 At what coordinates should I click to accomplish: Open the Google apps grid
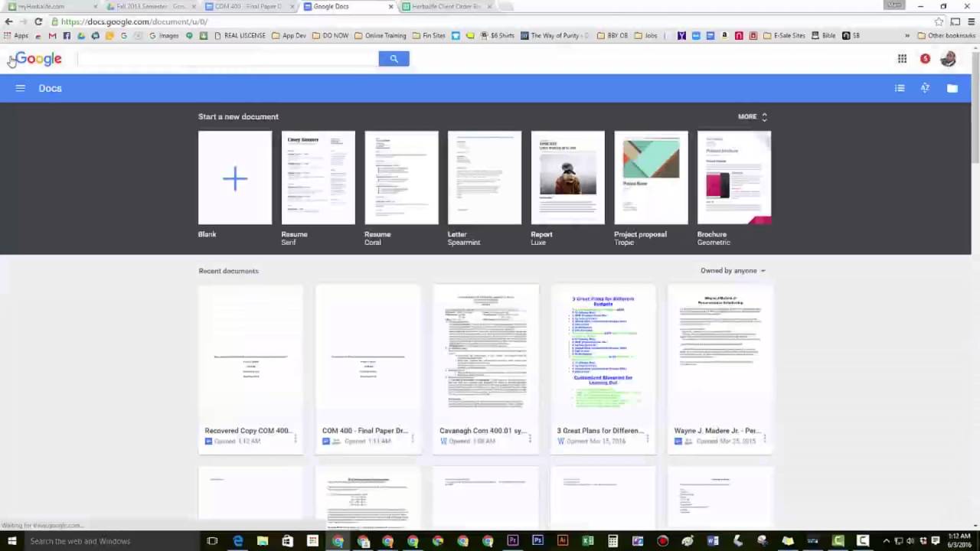pos(902,59)
